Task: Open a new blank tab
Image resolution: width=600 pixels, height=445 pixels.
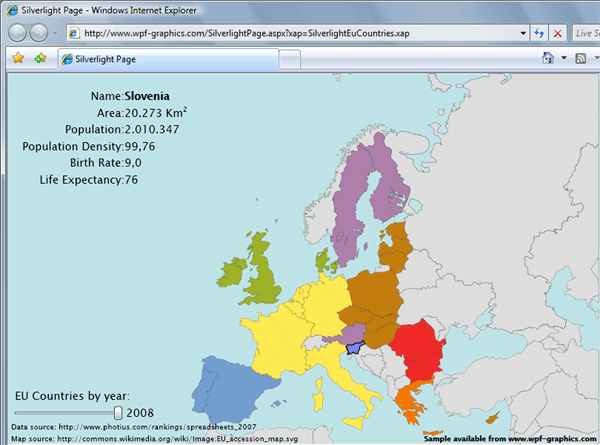Action: click(289, 60)
